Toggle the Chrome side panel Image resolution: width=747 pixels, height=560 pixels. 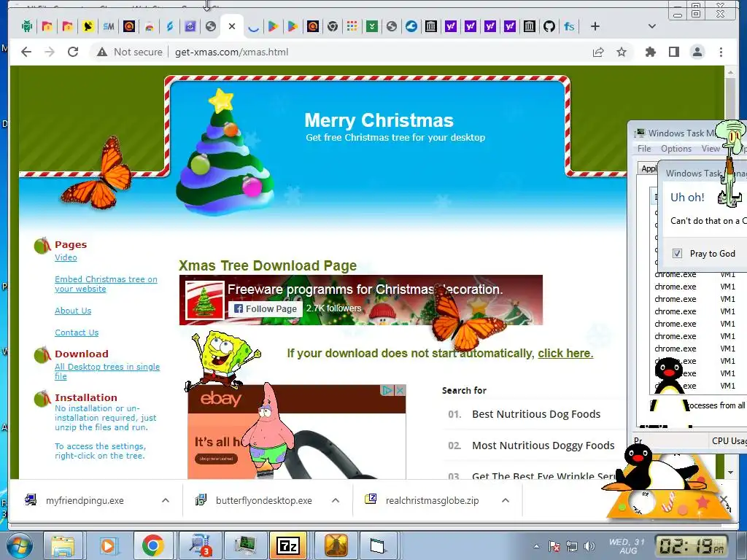(x=673, y=52)
